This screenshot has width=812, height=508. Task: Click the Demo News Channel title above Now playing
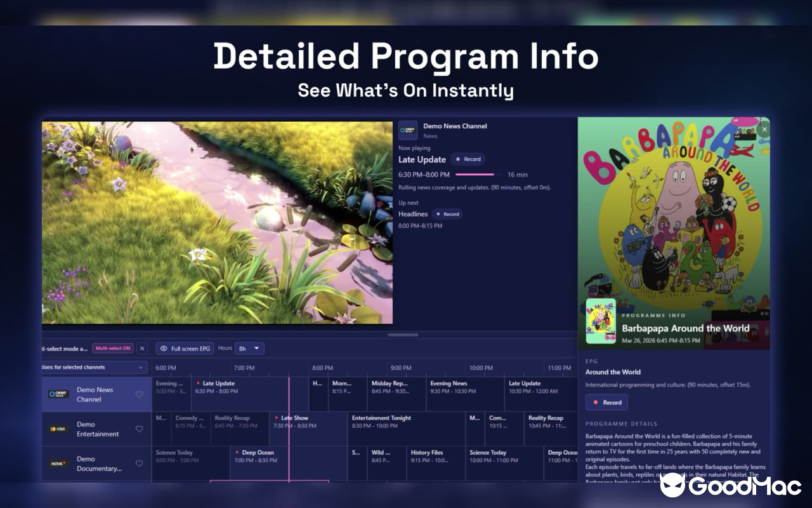(455, 126)
